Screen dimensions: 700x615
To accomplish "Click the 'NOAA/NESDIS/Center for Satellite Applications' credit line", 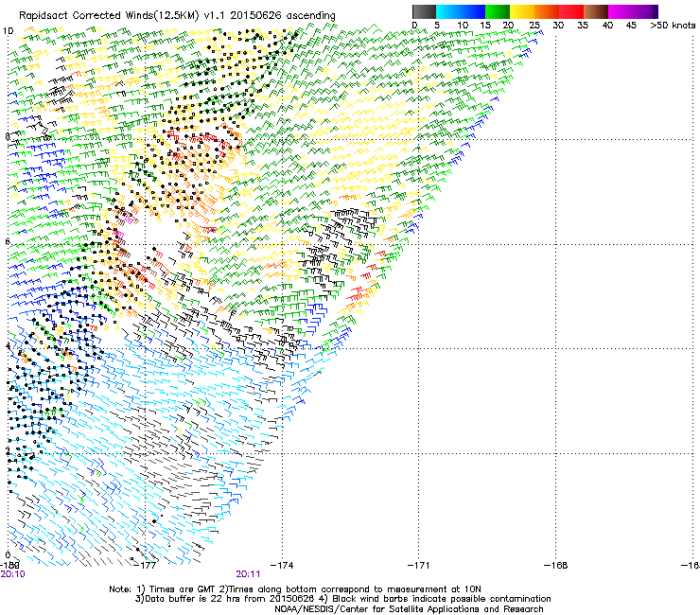I will 409,609.
